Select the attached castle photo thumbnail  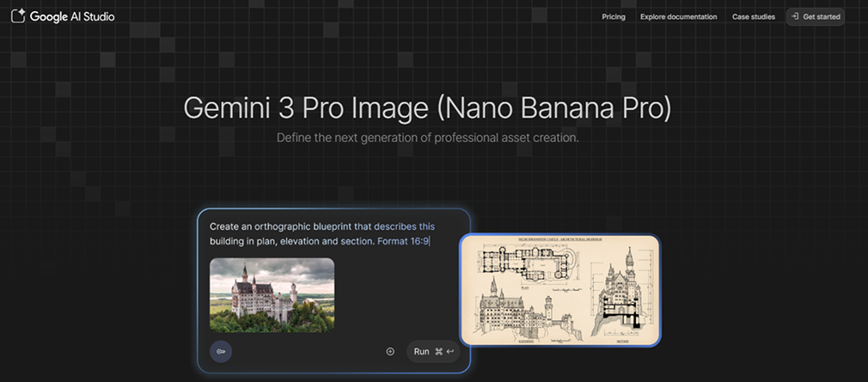point(272,295)
